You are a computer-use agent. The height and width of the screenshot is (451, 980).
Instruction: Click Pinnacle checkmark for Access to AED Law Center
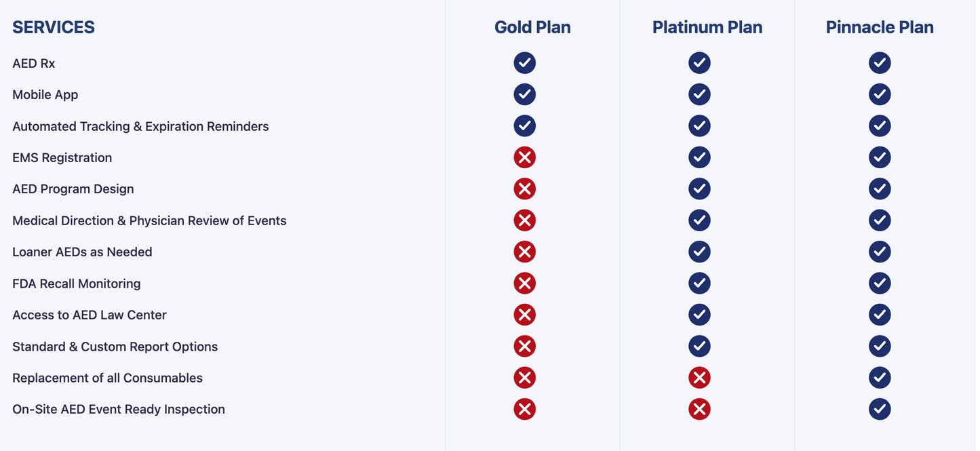tap(880, 315)
